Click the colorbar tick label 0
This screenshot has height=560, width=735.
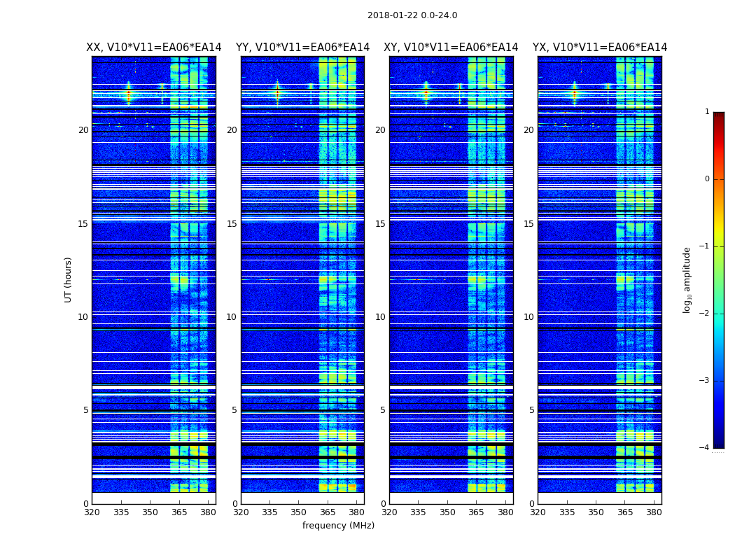[x=707, y=179]
